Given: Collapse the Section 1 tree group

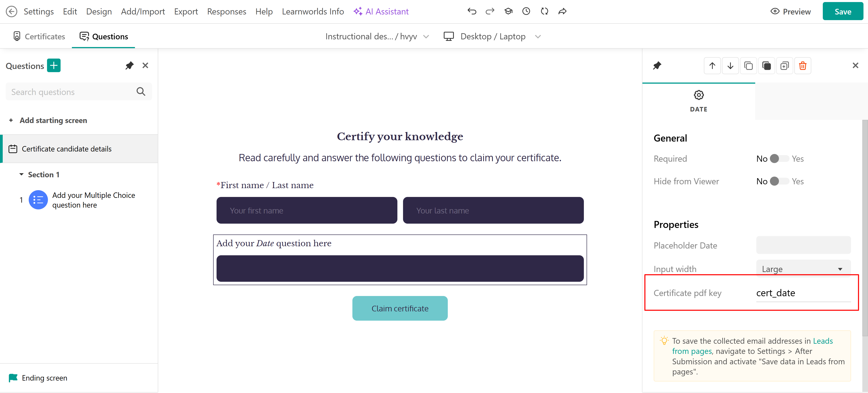Looking at the screenshot, I should (21, 175).
